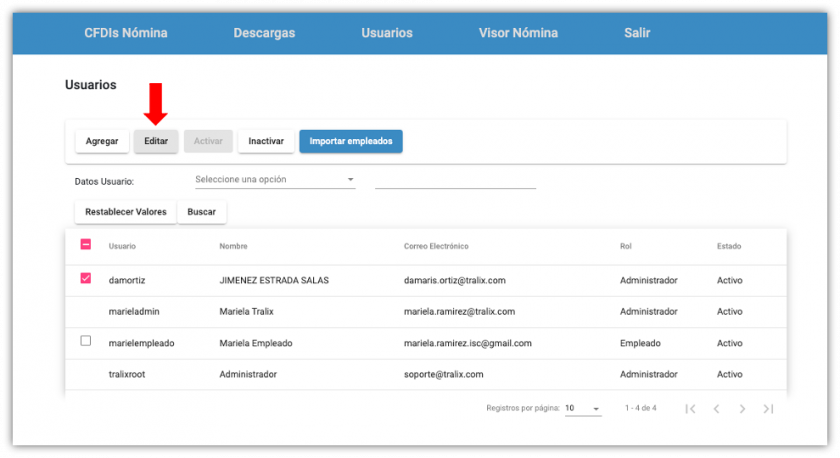The height and width of the screenshot is (458, 840).
Task: Click mariela.ramirez.isc@gmail.com email cell
Action: [468, 343]
